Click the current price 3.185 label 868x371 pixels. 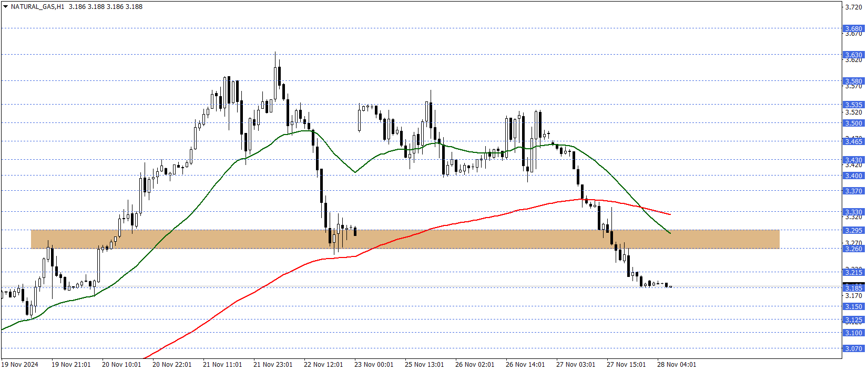(x=854, y=287)
